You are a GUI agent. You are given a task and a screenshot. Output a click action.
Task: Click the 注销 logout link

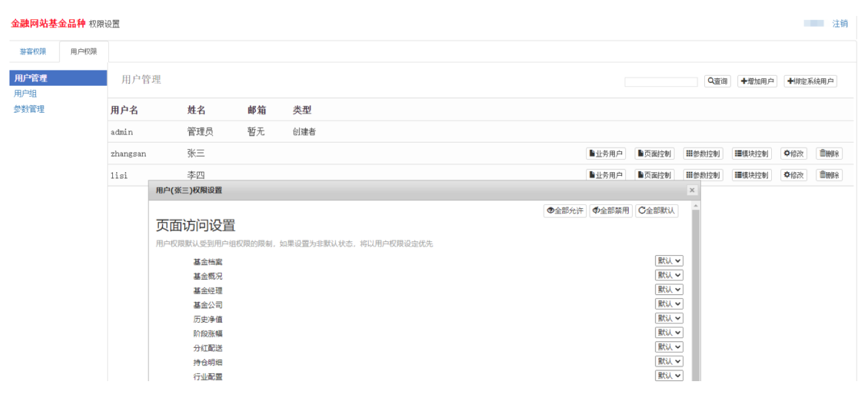(x=840, y=23)
